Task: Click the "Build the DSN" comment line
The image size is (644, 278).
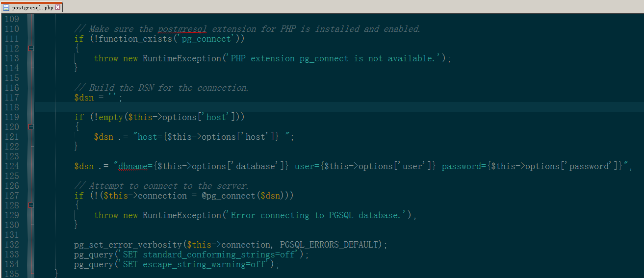Action: tap(162, 88)
